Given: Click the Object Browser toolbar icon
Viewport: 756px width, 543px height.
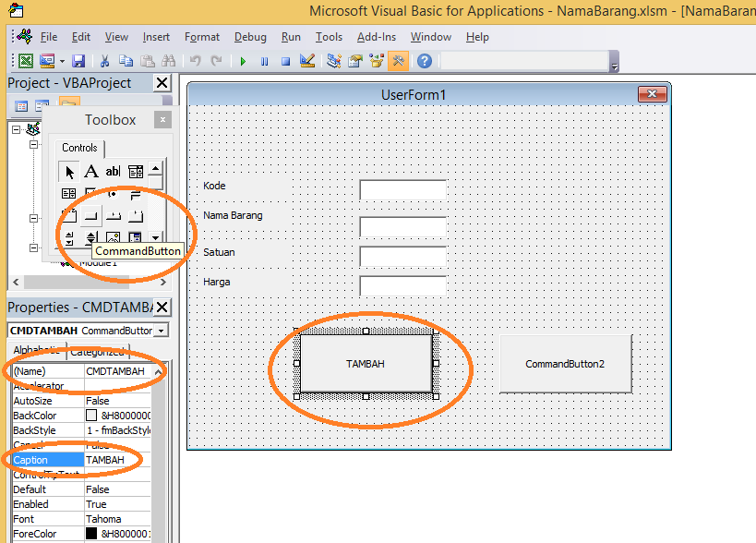Looking at the screenshot, I should pyautogui.click(x=375, y=61).
